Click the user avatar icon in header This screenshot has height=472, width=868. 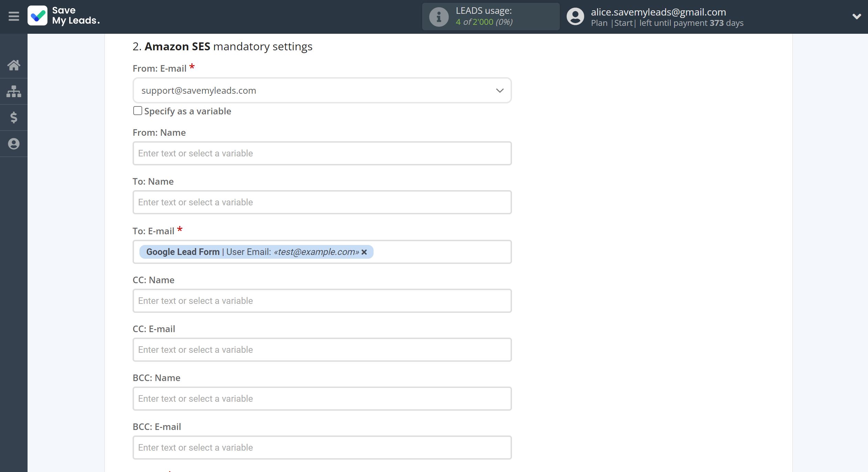pyautogui.click(x=576, y=17)
